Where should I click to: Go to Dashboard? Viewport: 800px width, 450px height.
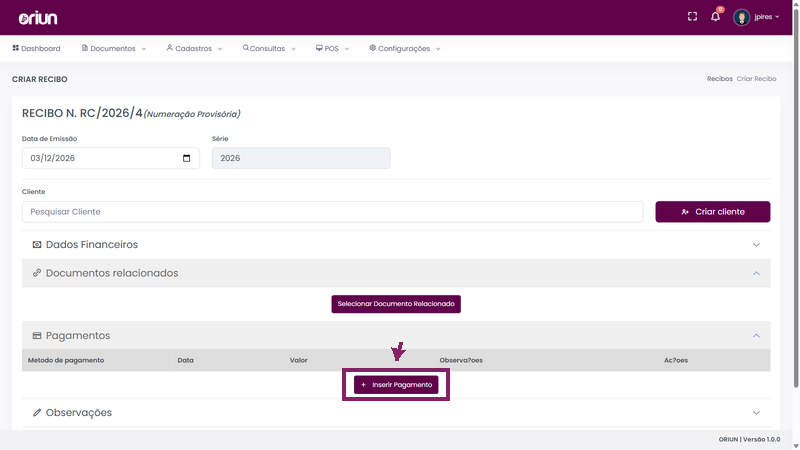click(36, 48)
